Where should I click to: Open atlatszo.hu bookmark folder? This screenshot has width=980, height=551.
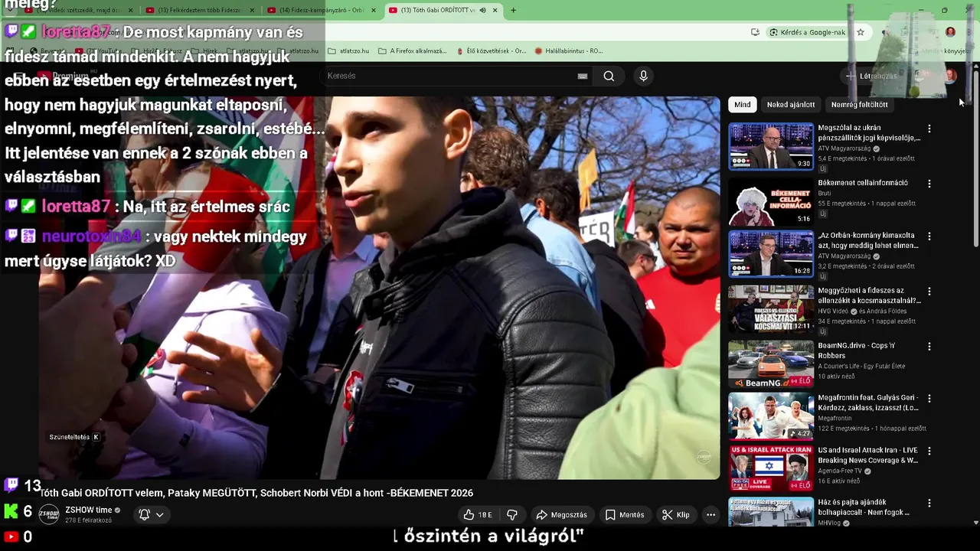348,51
